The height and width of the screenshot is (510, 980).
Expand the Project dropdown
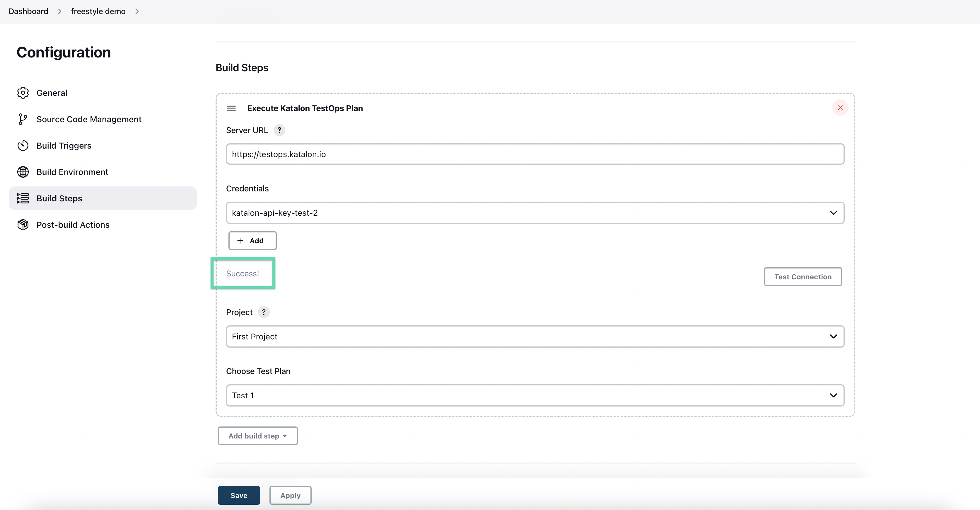coord(834,336)
